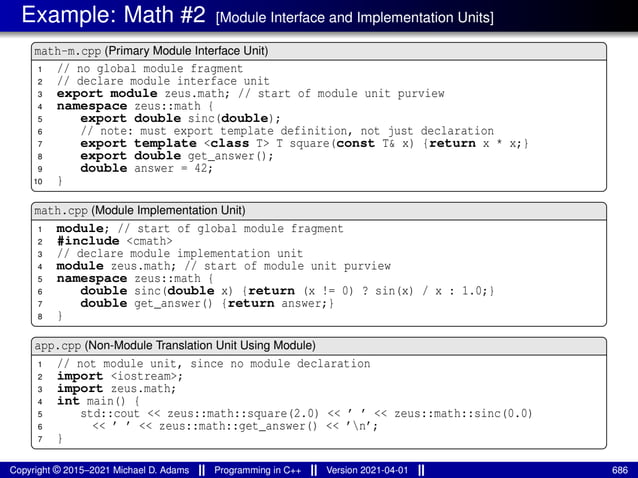Image resolution: width=638 pixels, height=478 pixels.
Task: Click the line 'import zeus.math;'
Action: click(x=116, y=389)
